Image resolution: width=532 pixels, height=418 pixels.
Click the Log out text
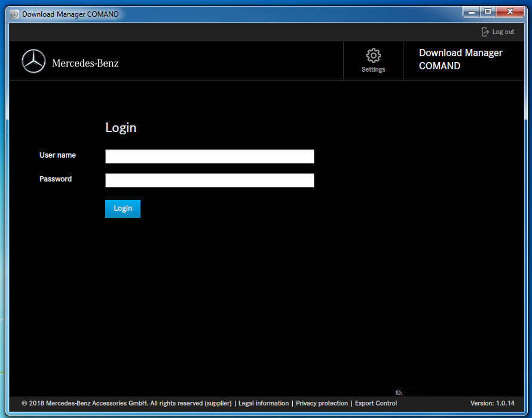[503, 32]
